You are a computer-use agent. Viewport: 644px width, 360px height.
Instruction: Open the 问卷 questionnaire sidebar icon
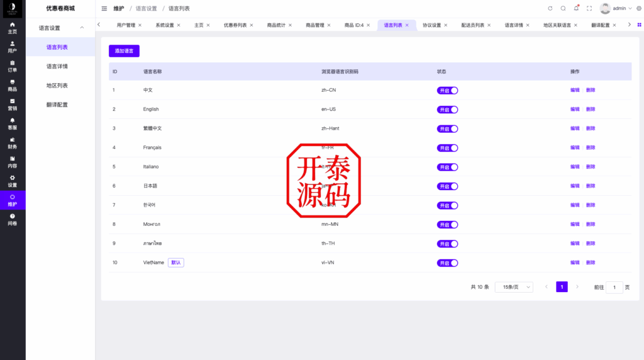[x=13, y=220]
